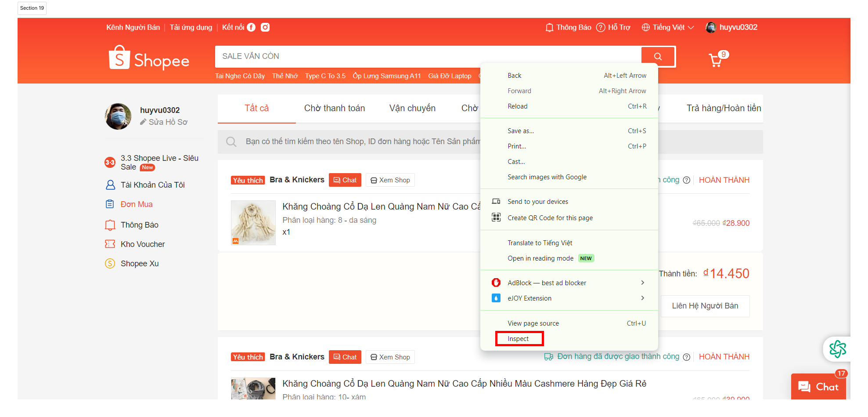Click the Shopee logo
Image resolution: width=868 pixels, height=417 pixels.
pos(149,58)
